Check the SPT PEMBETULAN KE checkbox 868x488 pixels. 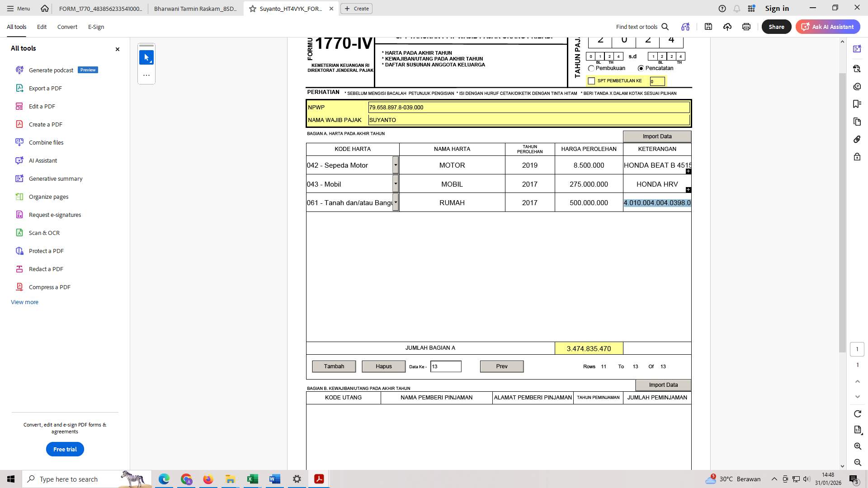coord(591,80)
